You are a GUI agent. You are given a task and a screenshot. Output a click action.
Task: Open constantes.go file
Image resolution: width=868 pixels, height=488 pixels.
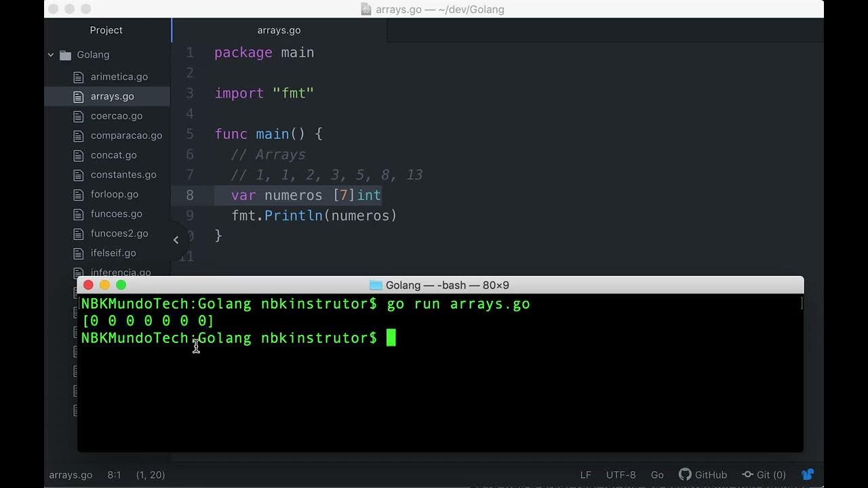(x=123, y=175)
